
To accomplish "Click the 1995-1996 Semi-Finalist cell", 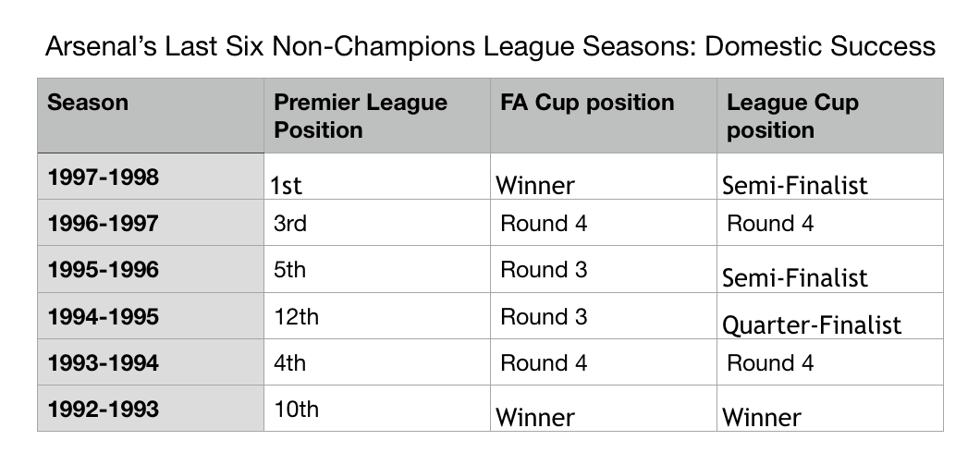I will [x=830, y=269].
